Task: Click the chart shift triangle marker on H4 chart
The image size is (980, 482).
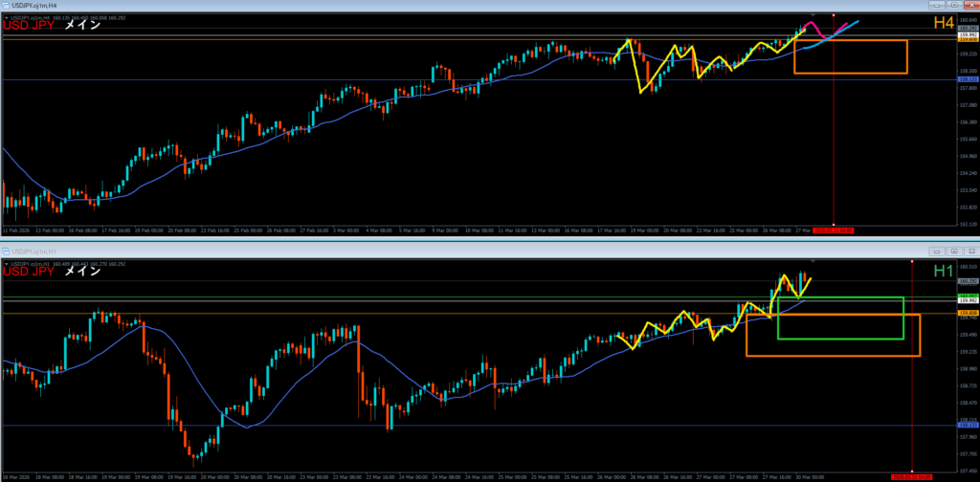Action: point(811,15)
